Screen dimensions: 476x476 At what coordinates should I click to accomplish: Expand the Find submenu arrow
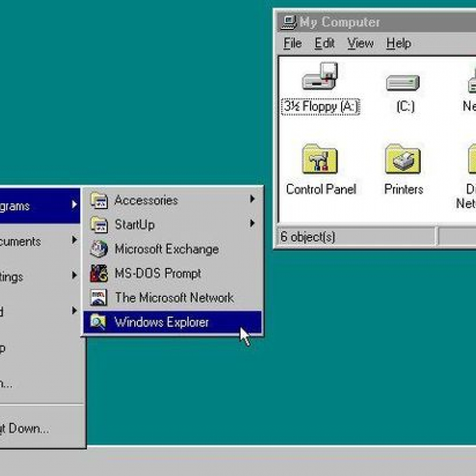pyautogui.click(x=74, y=310)
